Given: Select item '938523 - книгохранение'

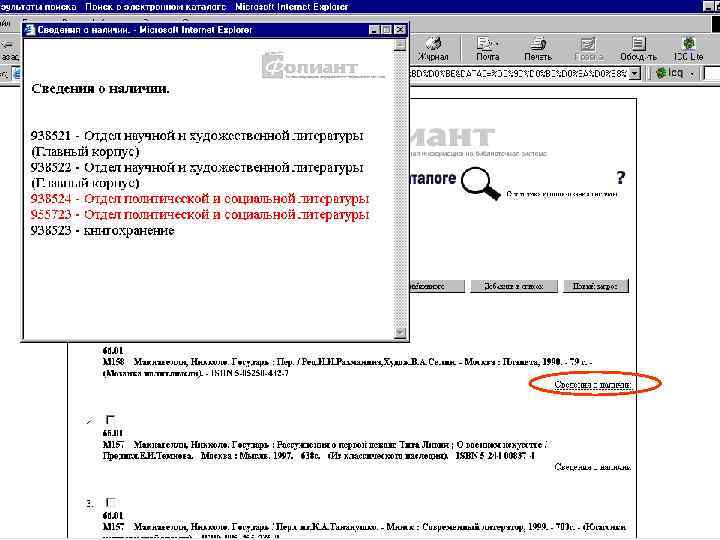Looking at the screenshot, I should click(x=102, y=231).
